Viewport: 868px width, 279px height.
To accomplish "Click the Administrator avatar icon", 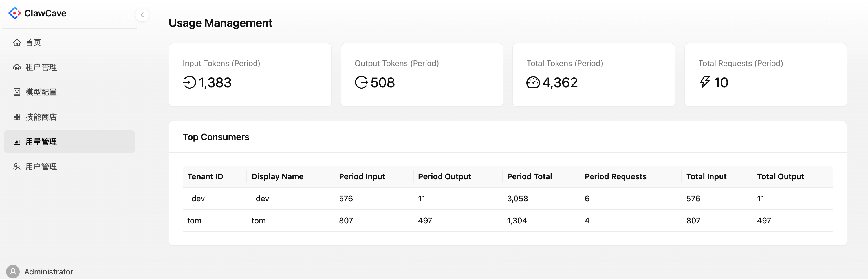I will [13, 272].
